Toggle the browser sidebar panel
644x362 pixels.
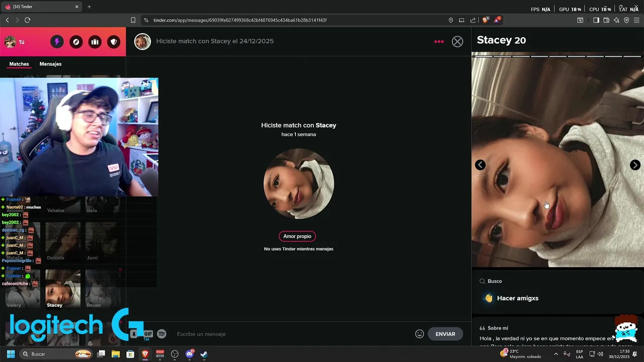pos(596,20)
